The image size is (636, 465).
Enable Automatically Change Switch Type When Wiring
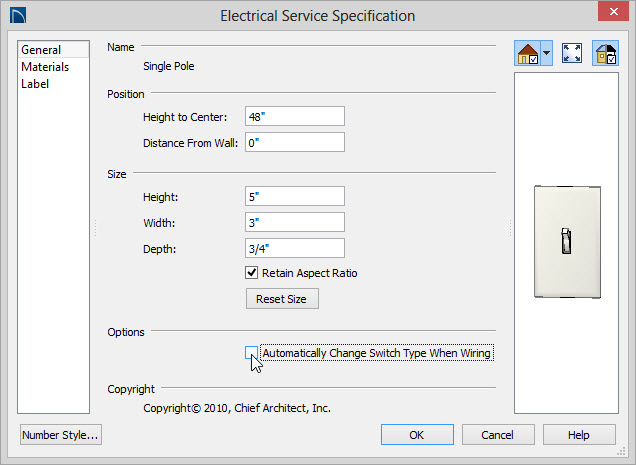tap(251, 353)
